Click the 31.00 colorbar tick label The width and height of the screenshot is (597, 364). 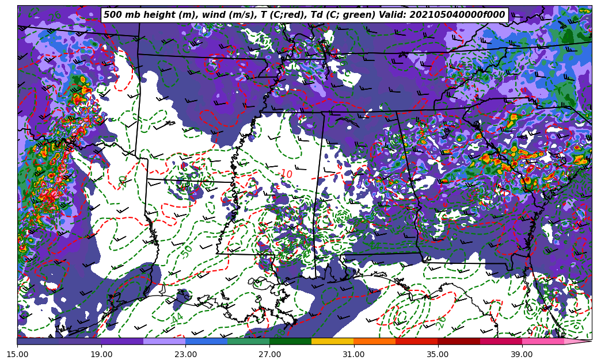tap(353, 355)
